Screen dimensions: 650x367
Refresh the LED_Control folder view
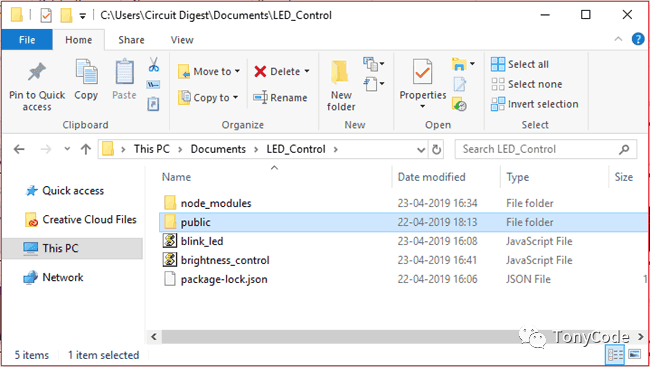[x=436, y=149]
